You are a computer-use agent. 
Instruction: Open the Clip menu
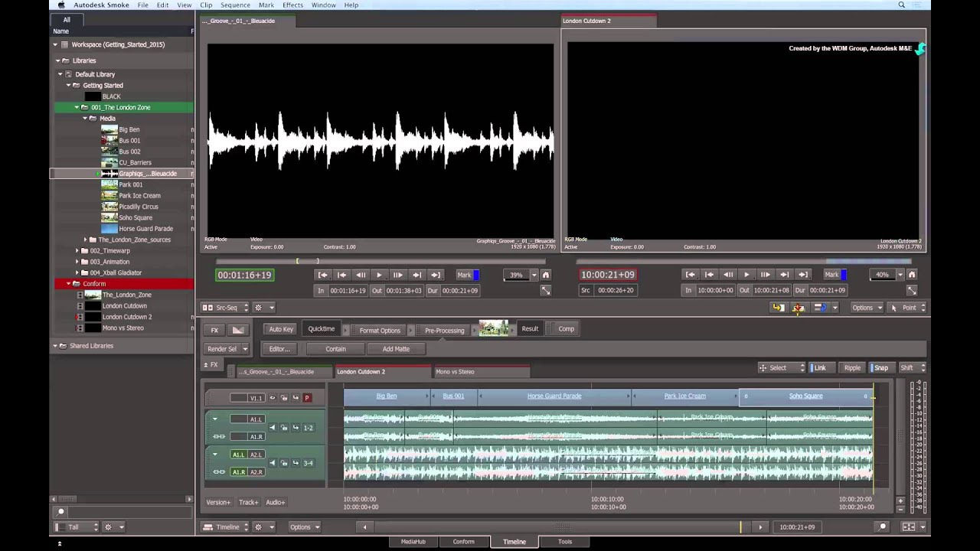[206, 5]
